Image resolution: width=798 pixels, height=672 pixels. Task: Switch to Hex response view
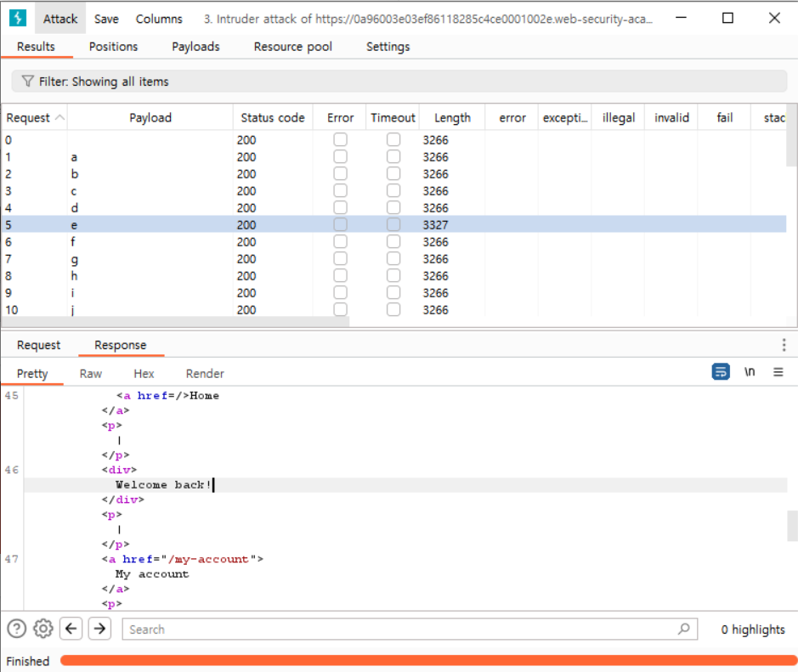click(x=144, y=374)
